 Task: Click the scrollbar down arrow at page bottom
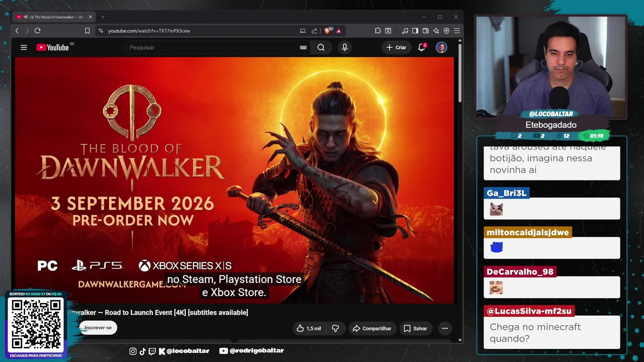tap(460, 340)
